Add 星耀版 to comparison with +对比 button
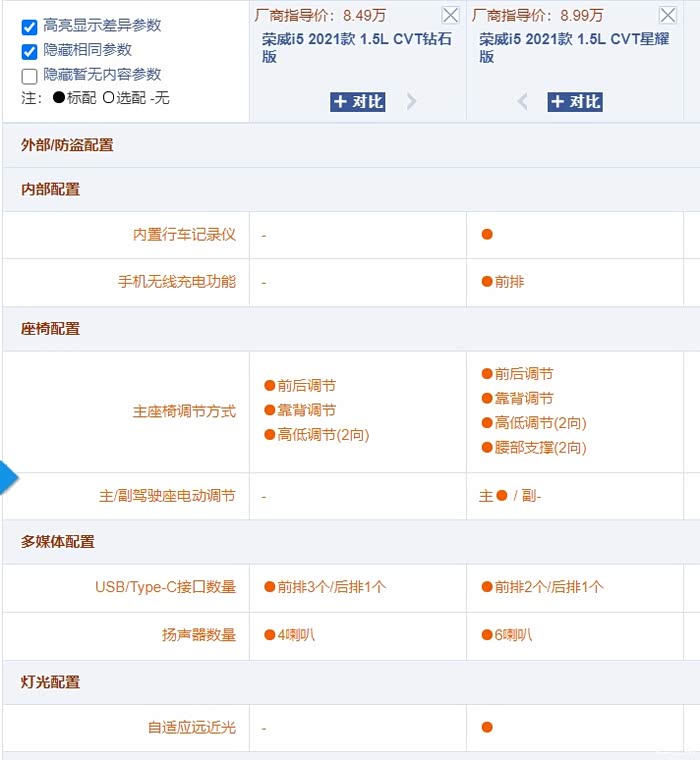 (575, 102)
